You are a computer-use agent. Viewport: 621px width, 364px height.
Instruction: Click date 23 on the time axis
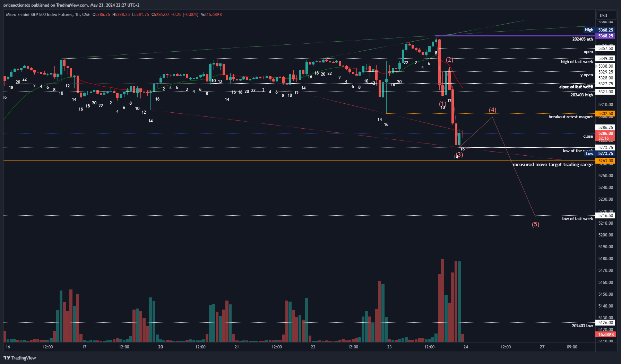[x=389, y=347]
